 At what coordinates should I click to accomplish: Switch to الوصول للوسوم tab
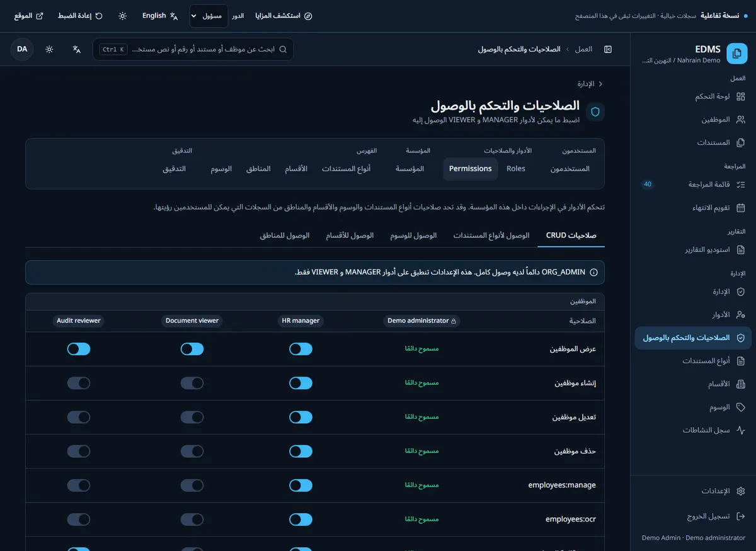click(x=413, y=236)
